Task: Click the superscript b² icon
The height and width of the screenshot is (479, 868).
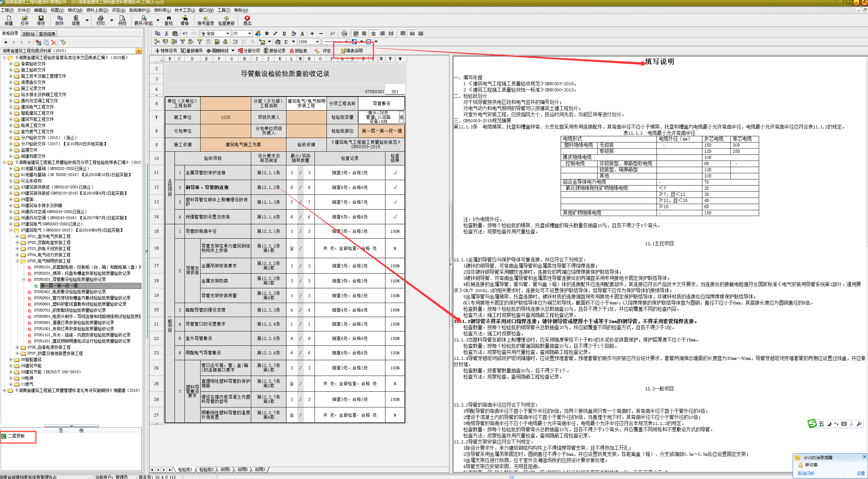Action: point(333,34)
